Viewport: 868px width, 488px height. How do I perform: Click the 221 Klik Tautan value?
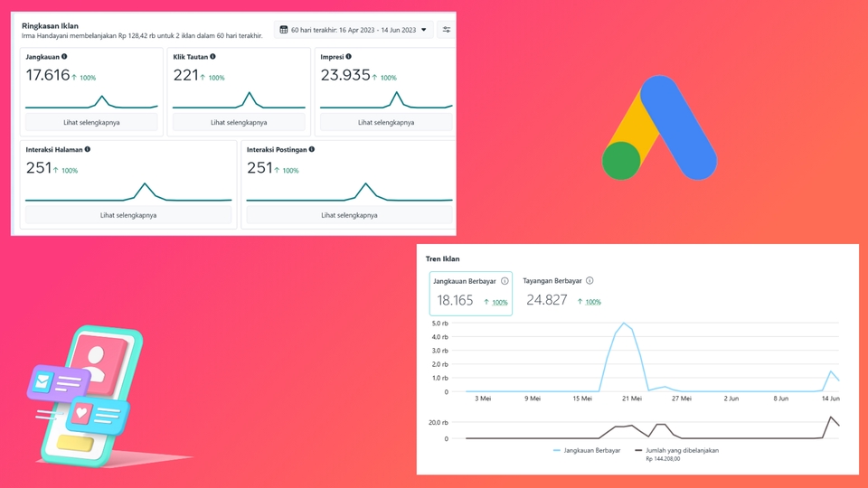pos(185,75)
